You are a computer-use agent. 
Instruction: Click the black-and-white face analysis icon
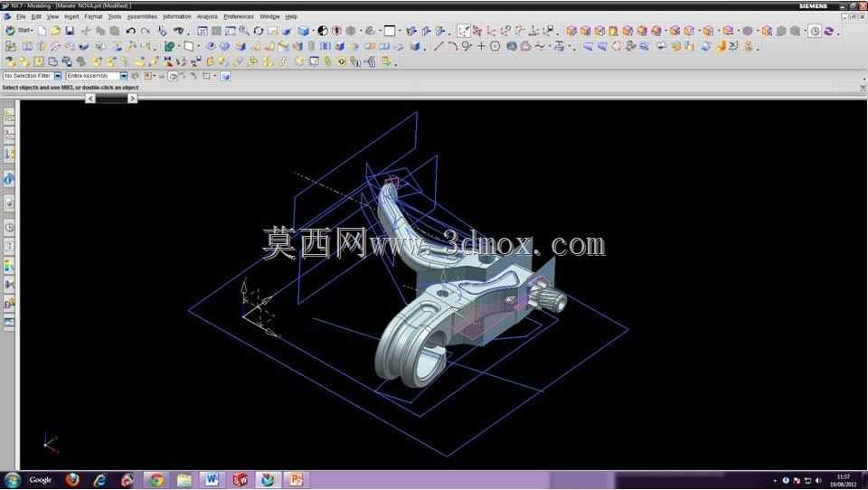point(323,31)
